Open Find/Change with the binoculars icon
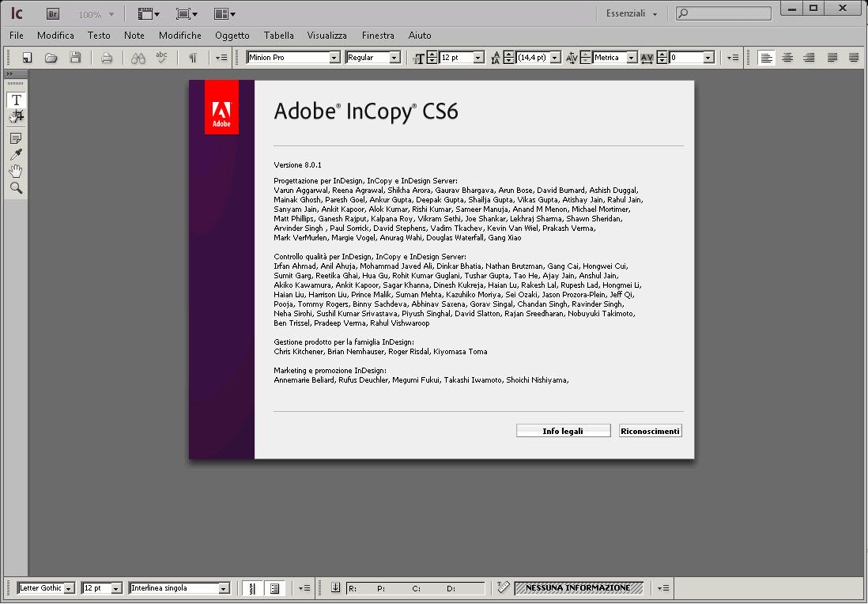868x604 pixels. (138, 58)
